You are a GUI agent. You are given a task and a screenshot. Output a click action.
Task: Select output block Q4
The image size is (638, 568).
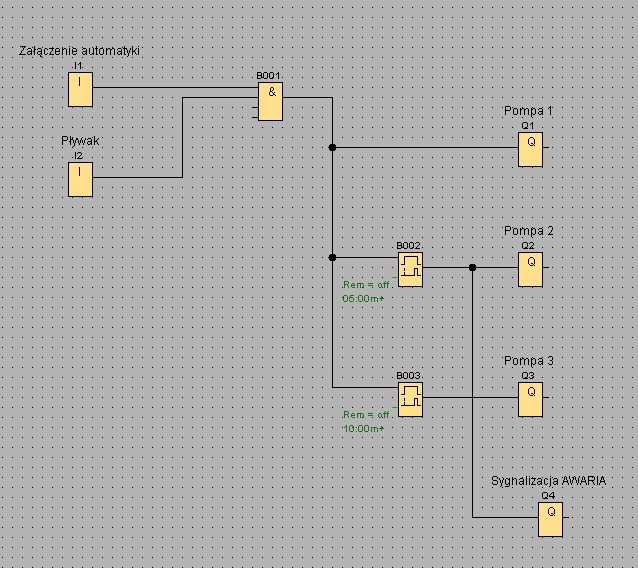pos(551,520)
